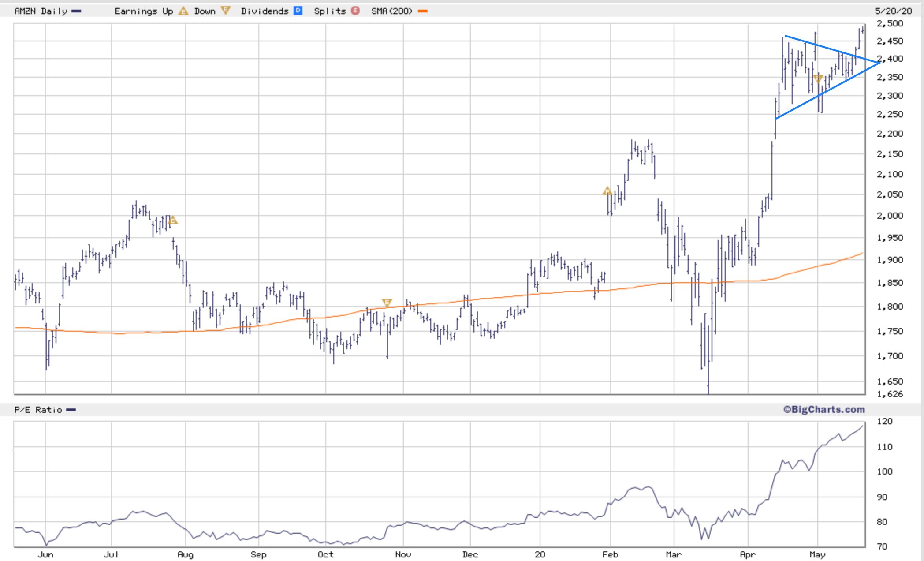Open the BigCharts.com copyright link
The width and height of the screenshot is (924, 561).
pyautogui.click(x=823, y=409)
